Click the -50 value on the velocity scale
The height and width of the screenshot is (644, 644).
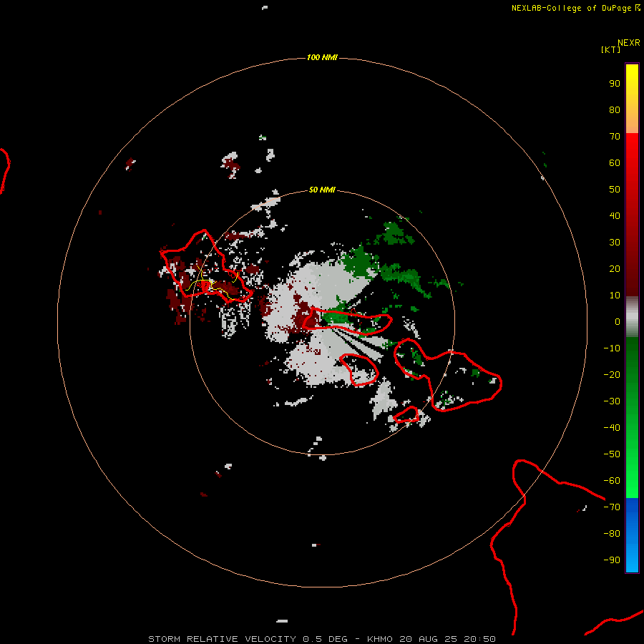tap(612, 454)
